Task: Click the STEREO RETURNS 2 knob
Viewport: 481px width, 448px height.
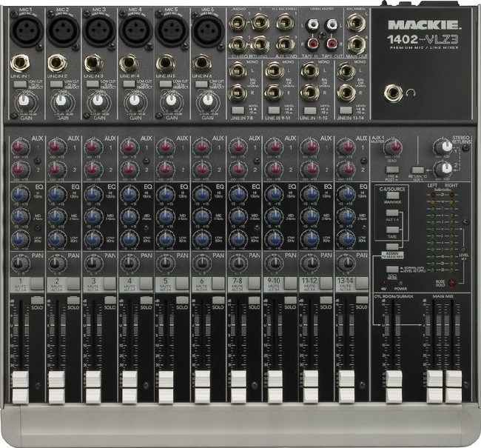Action: [443, 169]
